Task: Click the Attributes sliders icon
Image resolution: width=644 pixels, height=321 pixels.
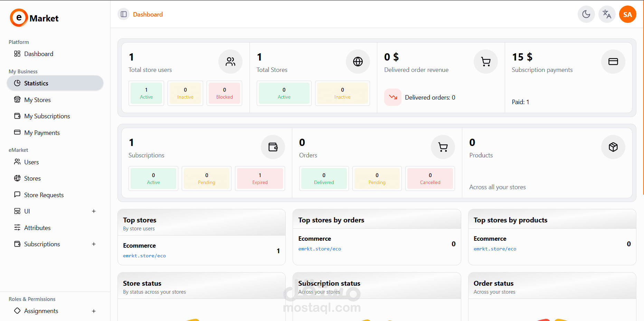Action: [x=17, y=228]
